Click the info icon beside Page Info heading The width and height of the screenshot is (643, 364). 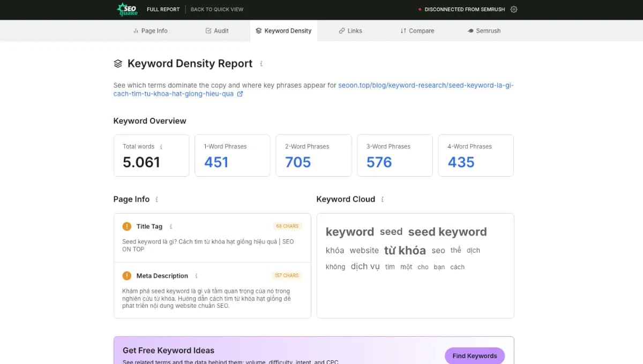[156, 199]
